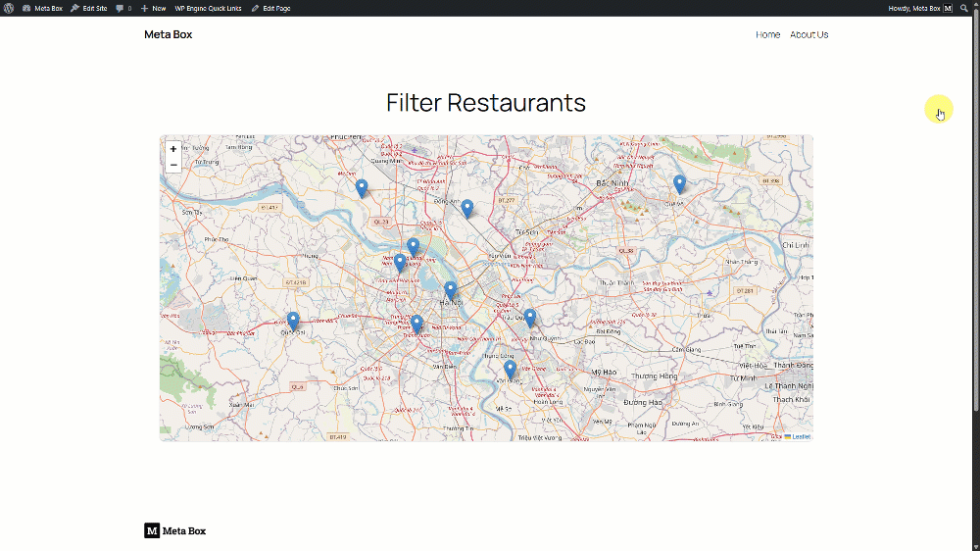Open the Howdy, Meta Box account menu

click(x=920, y=8)
